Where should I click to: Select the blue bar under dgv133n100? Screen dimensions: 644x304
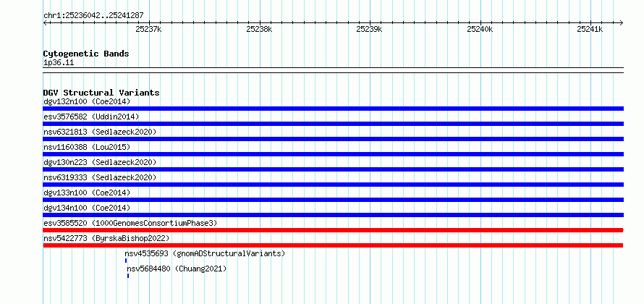point(333,200)
